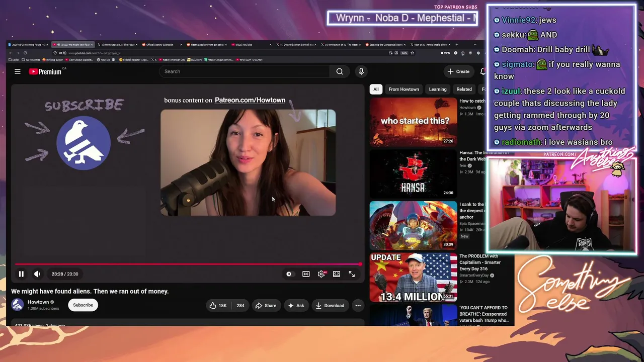Switch to the Official Destiny Subreddit tab
This screenshot has width=644, height=362.
click(162, 45)
